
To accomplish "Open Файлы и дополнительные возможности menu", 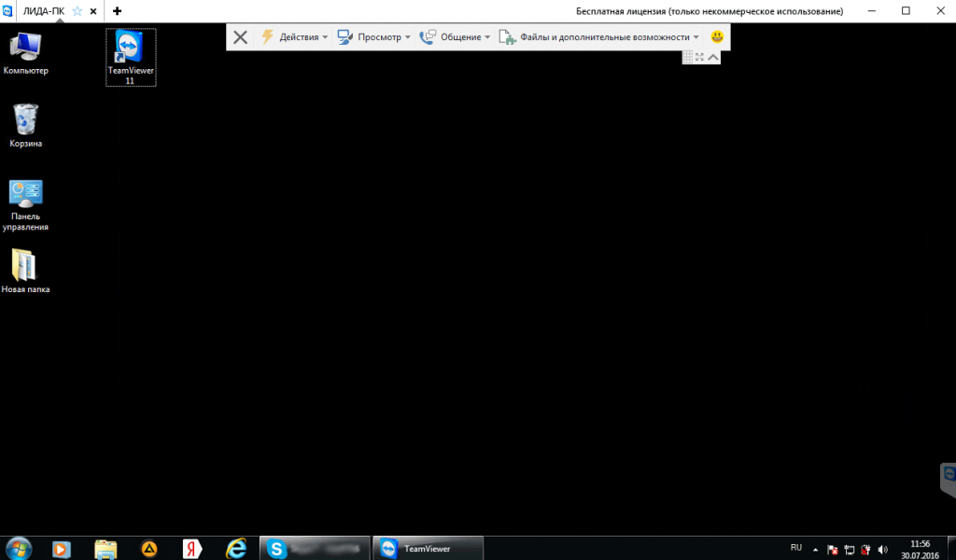I will coord(598,37).
